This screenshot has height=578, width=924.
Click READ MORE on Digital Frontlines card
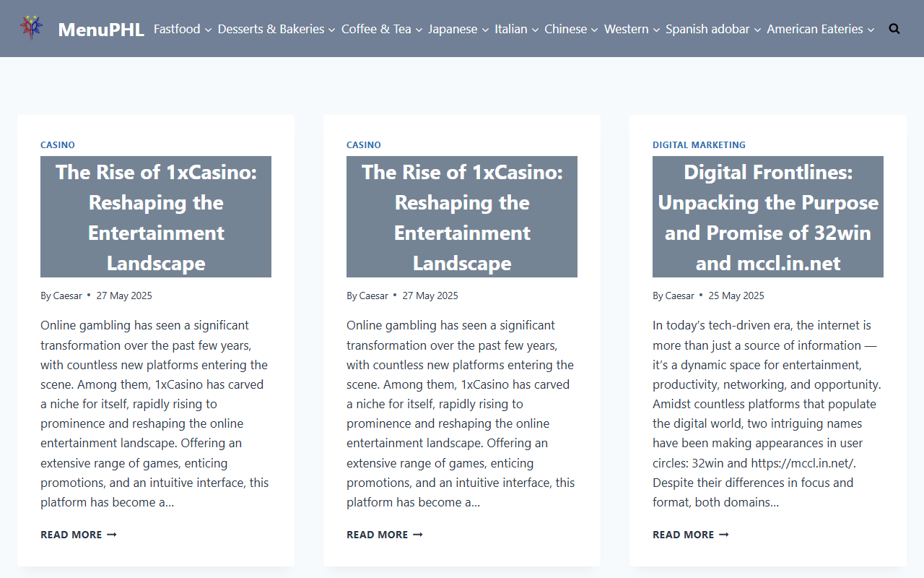click(691, 535)
